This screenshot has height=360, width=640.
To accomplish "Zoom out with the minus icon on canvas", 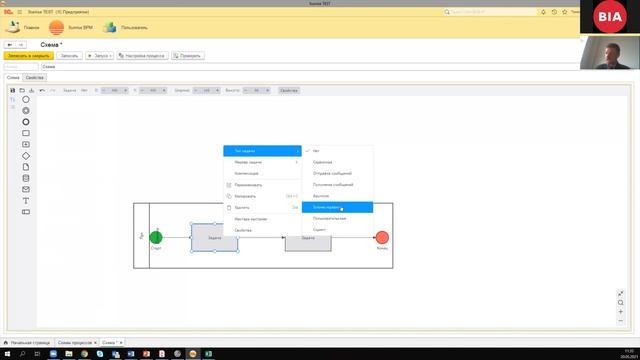I will [620, 321].
